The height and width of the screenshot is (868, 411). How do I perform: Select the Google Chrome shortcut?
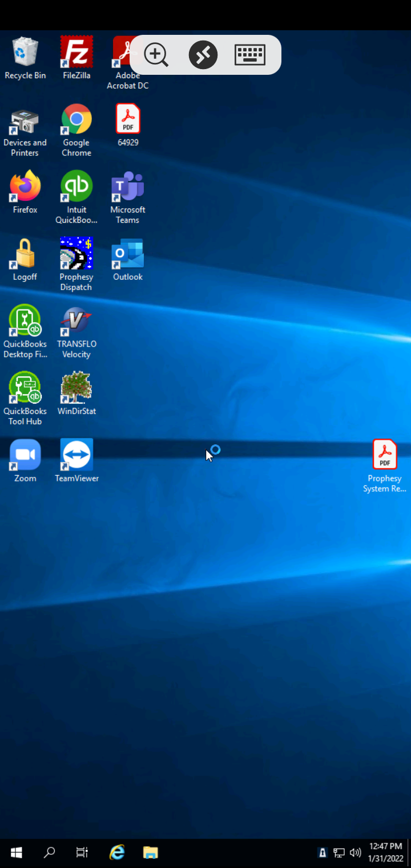point(76,130)
